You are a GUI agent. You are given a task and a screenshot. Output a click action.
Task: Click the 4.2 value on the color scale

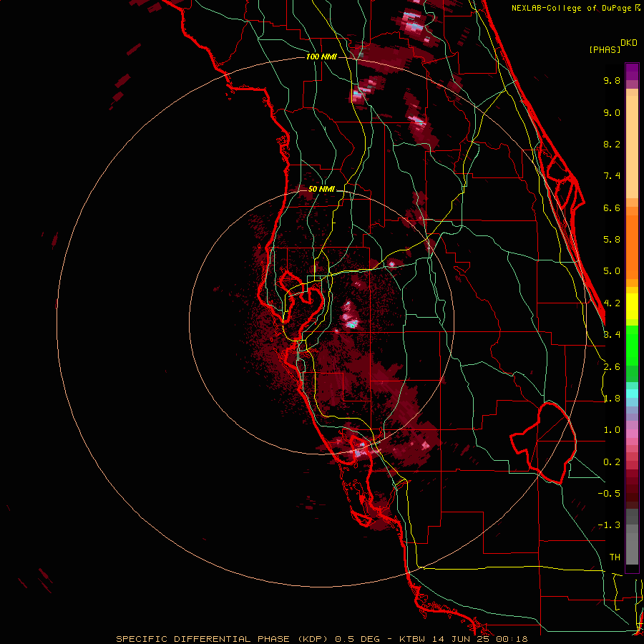point(612,303)
